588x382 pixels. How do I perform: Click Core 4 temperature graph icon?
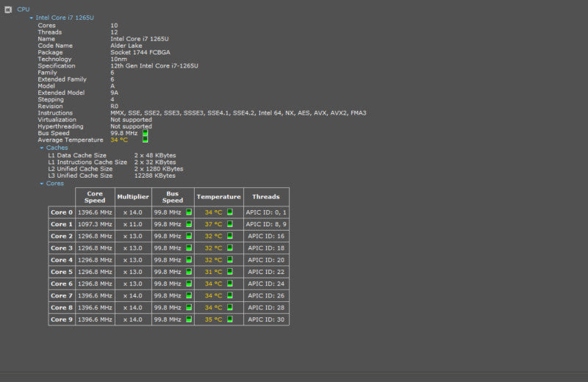tap(230, 260)
